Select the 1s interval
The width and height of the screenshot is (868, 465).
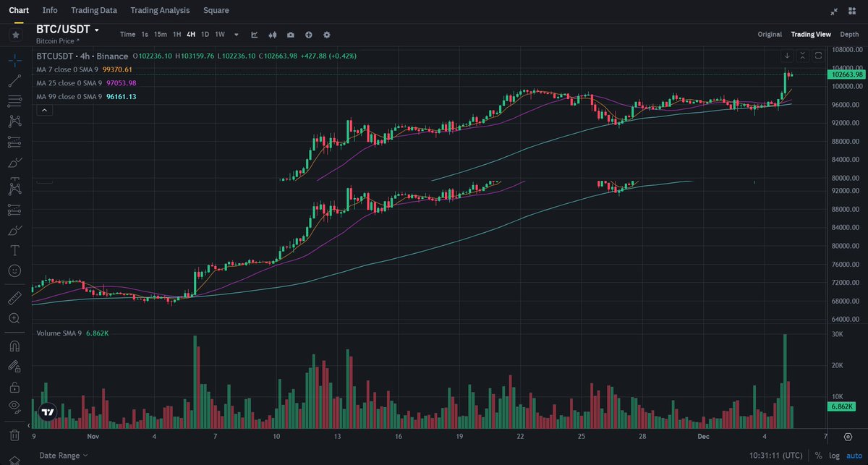pos(145,34)
